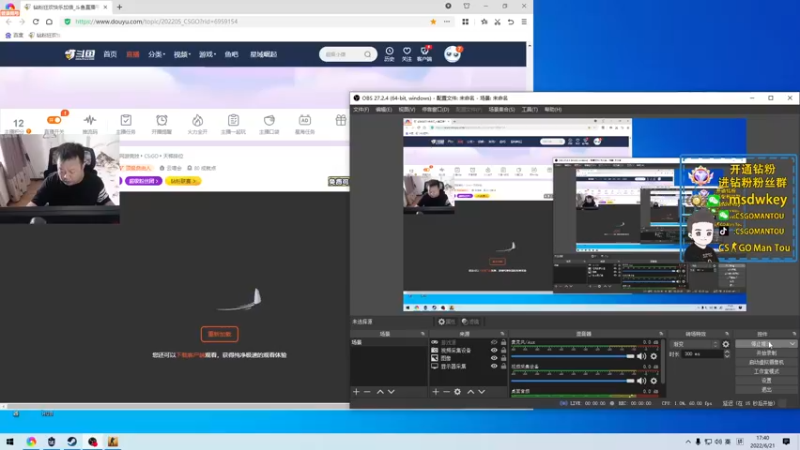Lock the video capture device source

pos(504,351)
